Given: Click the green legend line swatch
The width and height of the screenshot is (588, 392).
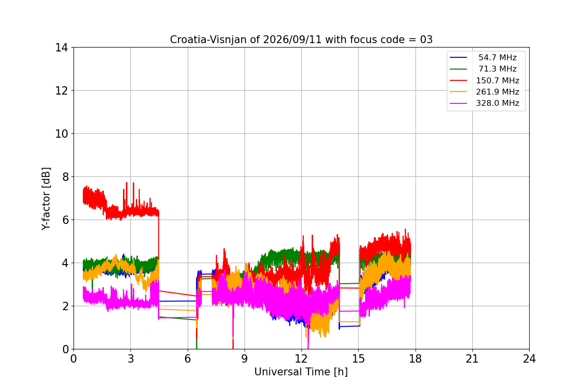Looking at the screenshot, I should click(x=460, y=69).
